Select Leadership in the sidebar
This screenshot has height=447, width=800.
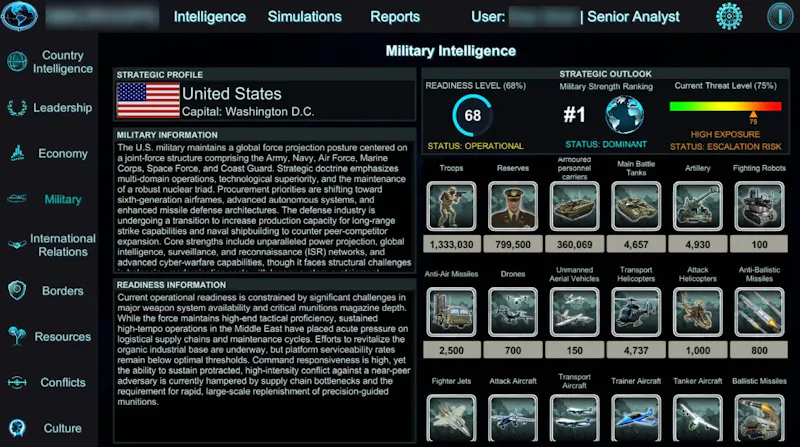[63, 108]
